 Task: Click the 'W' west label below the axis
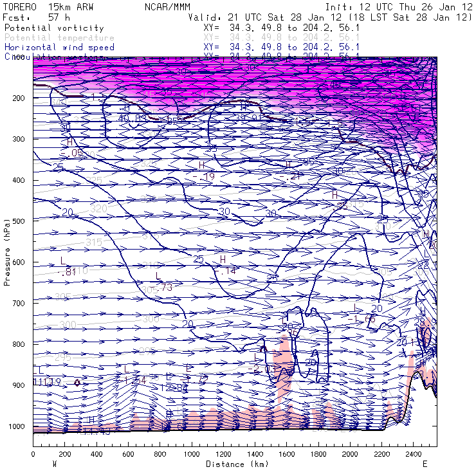tap(55, 464)
